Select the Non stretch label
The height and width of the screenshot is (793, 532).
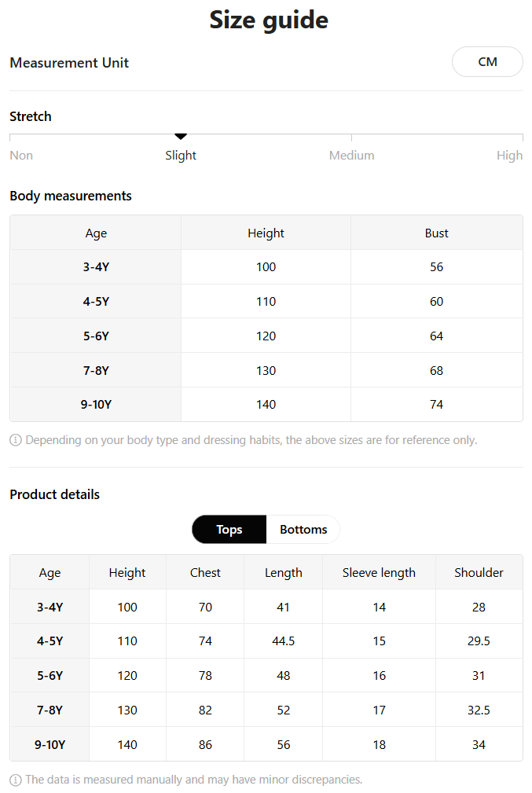pos(21,156)
